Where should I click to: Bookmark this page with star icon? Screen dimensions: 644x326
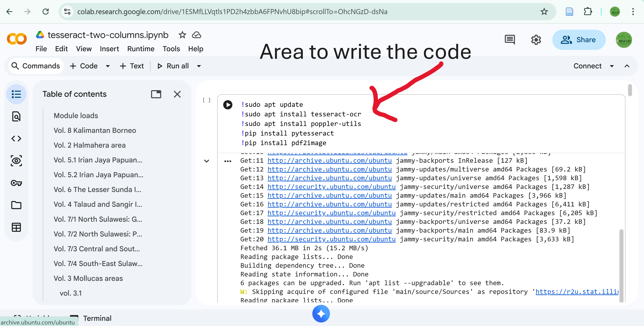[544, 12]
